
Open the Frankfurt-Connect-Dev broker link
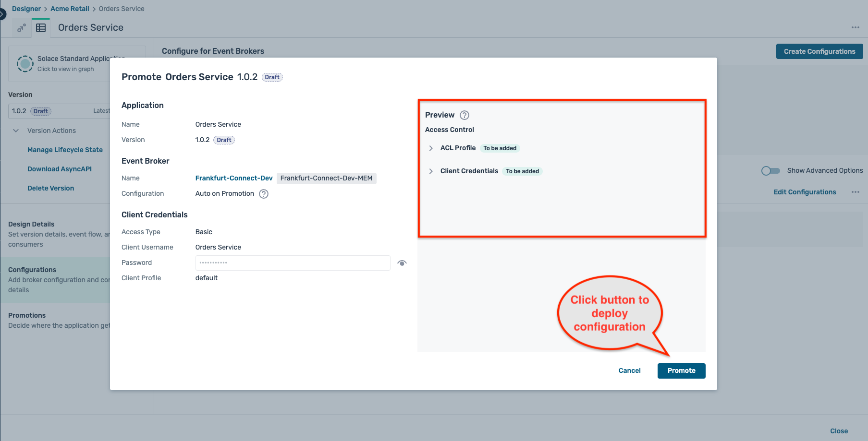(x=234, y=178)
